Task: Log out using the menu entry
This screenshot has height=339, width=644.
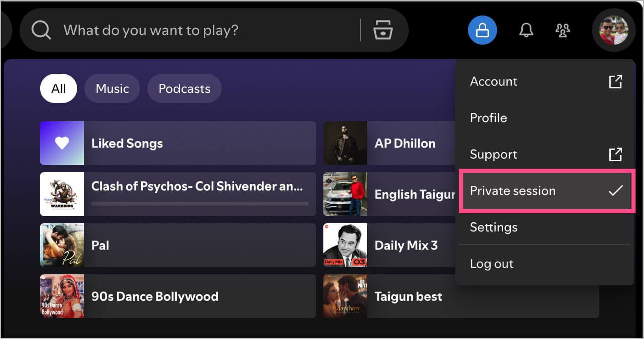Action: coord(491,263)
